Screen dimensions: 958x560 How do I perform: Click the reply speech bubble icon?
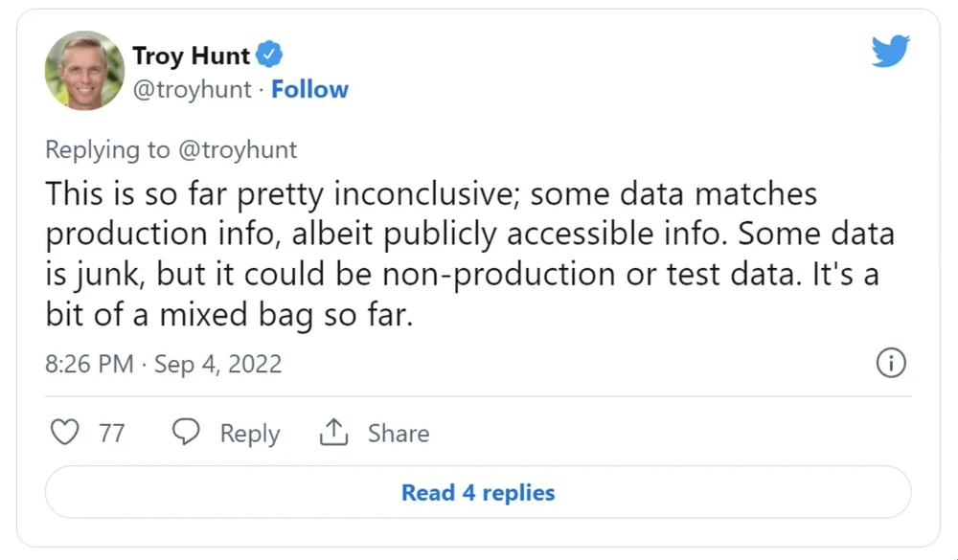pyautogui.click(x=185, y=433)
